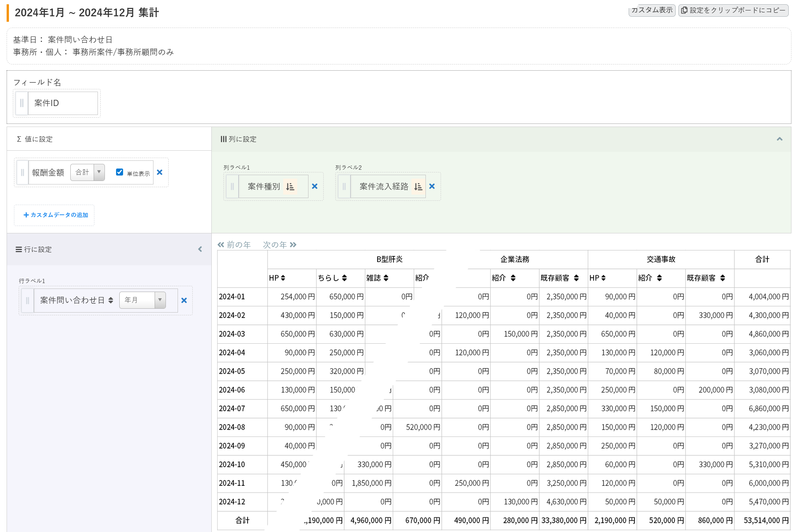793x532 pixels.
Task: Go to 前の年
Action: point(234,245)
